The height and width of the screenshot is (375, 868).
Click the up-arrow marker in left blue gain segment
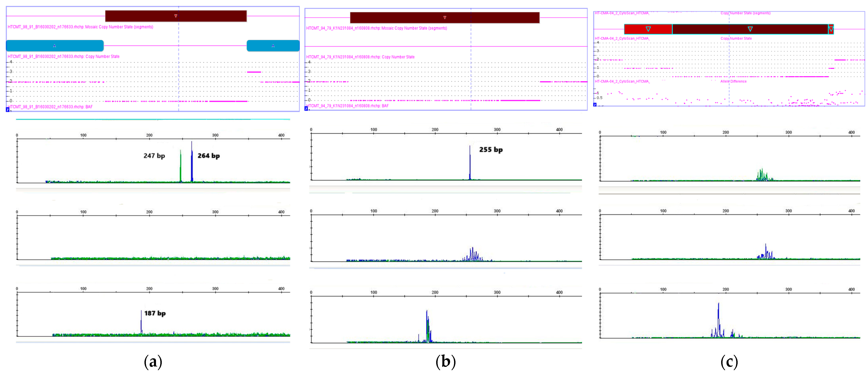55,45
